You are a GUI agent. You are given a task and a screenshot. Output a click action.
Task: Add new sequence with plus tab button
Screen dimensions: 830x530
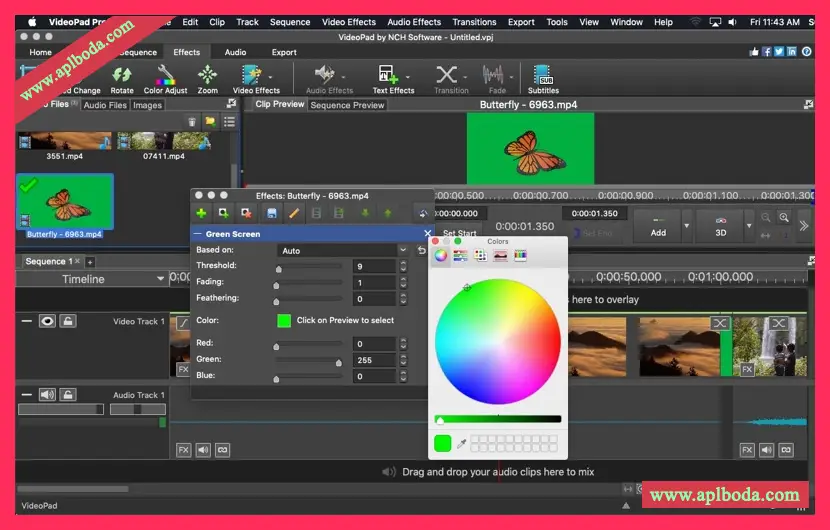tap(90, 262)
